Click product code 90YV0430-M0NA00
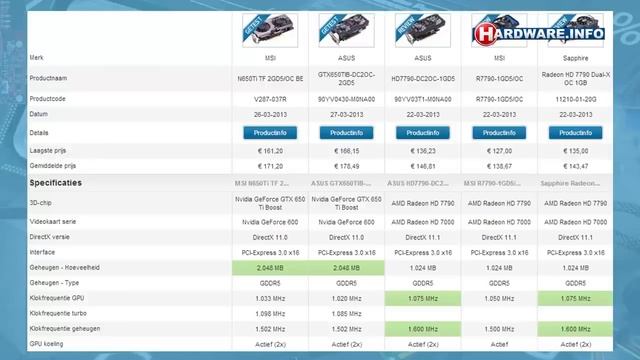Screen dimensions: 640x360 tap(346, 99)
